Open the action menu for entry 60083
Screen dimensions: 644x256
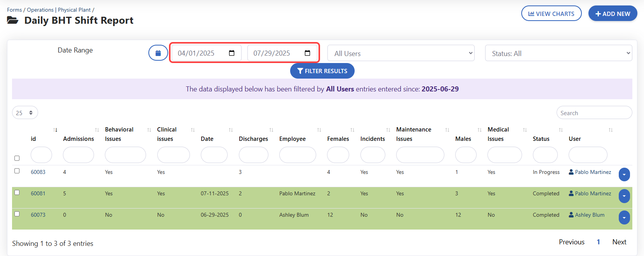tap(624, 175)
